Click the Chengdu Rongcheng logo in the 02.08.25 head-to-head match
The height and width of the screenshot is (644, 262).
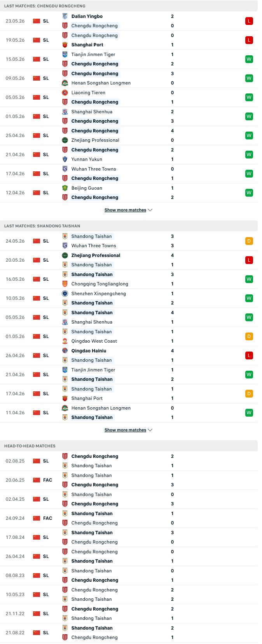click(x=65, y=456)
